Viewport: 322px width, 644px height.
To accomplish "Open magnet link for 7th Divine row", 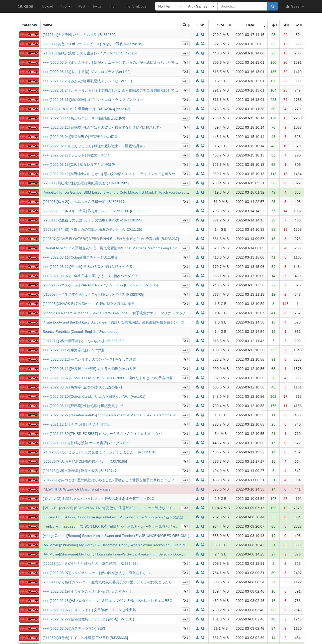I will [203, 304].
